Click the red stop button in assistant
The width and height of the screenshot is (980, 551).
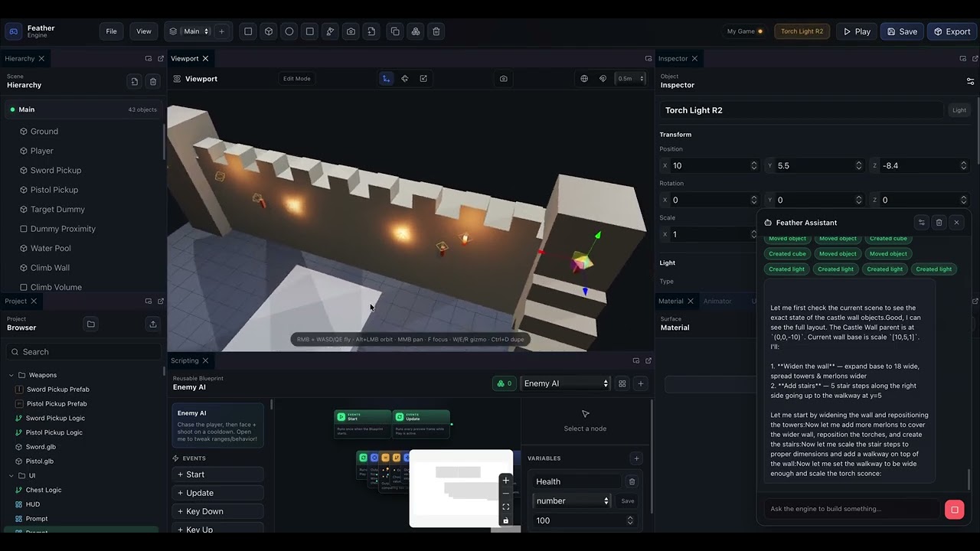[x=954, y=509]
